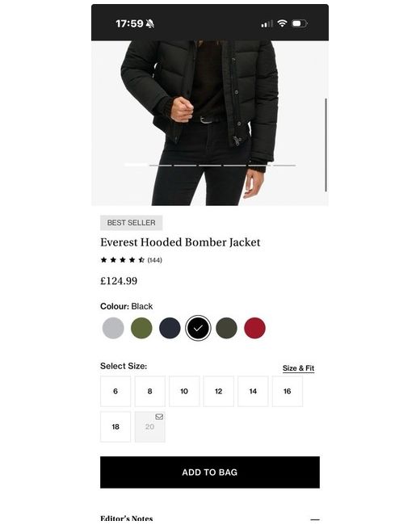
Task: Tap the Wi-Fi status icon
Action: (x=283, y=23)
